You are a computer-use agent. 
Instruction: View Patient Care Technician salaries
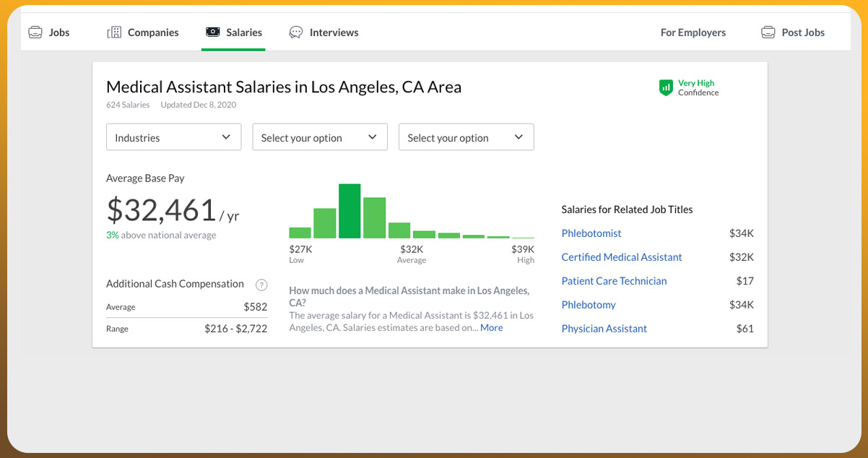click(x=614, y=281)
